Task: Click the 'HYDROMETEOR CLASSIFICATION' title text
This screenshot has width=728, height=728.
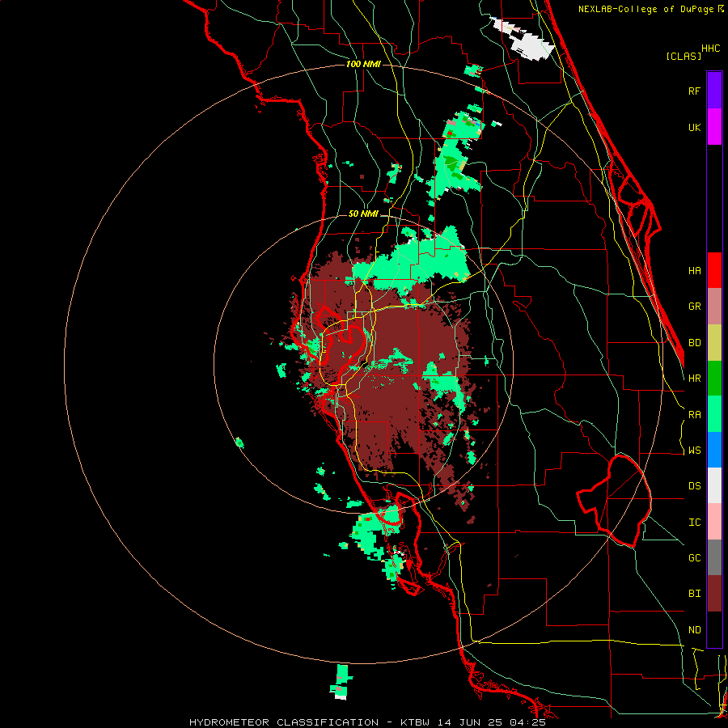Action: coord(284,722)
